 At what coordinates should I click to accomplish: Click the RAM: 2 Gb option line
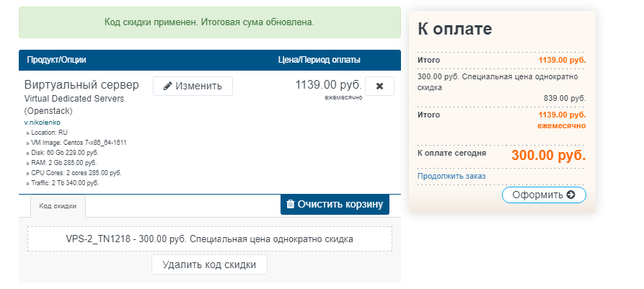pyautogui.click(x=63, y=163)
